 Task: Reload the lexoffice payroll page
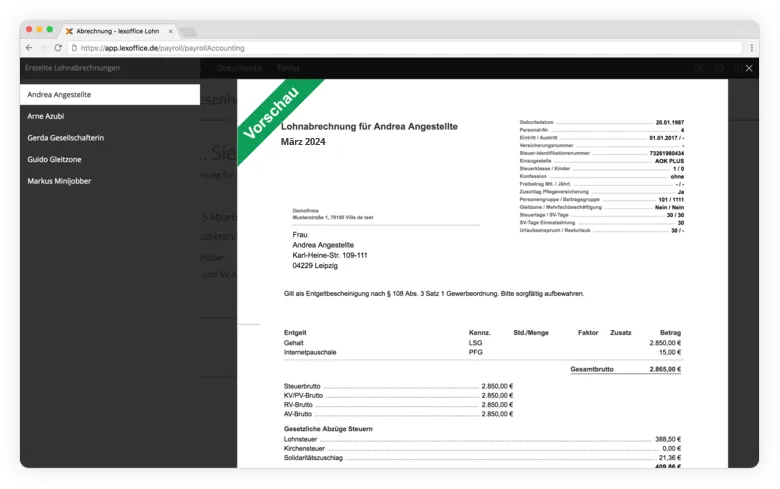click(58, 47)
